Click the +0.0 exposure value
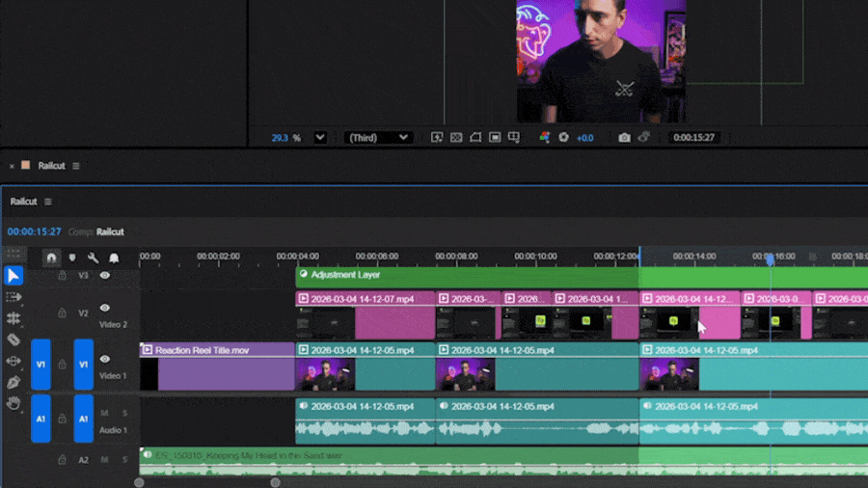Viewport: 868px width, 488px height. 585,138
